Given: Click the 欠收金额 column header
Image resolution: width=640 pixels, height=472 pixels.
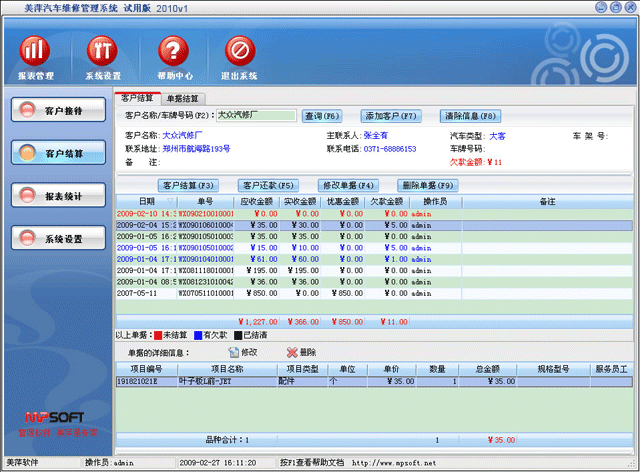Looking at the screenshot, I should click(385, 201).
